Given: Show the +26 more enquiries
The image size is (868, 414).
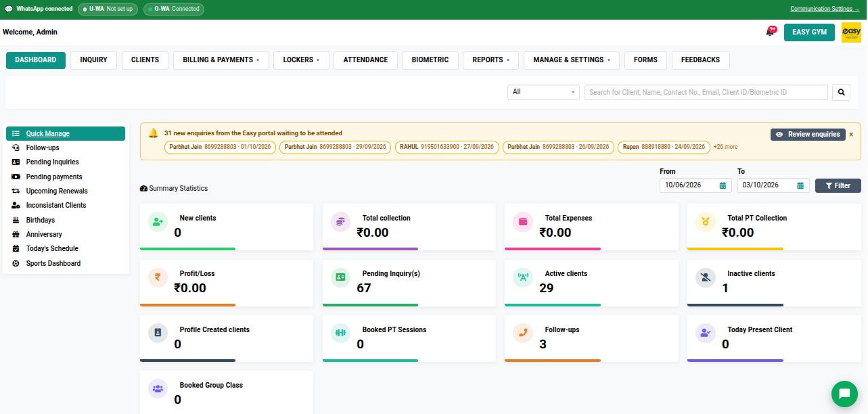Looking at the screenshot, I should pyautogui.click(x=726, y=147).
